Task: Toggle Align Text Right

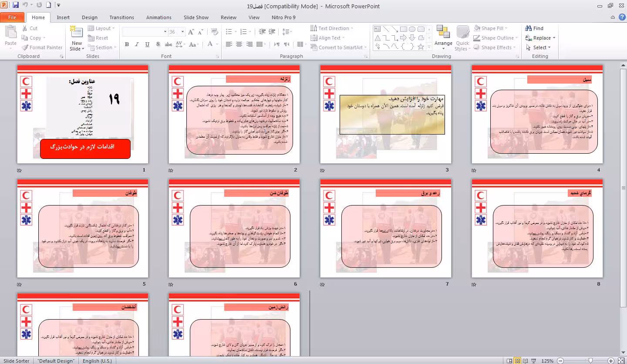Action: 249,44
